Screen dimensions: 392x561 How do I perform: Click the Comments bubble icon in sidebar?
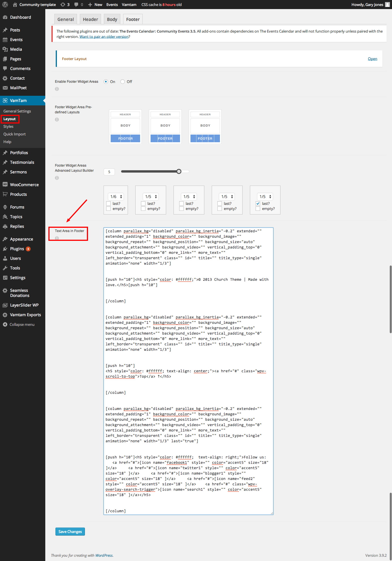tap(5, 69)
